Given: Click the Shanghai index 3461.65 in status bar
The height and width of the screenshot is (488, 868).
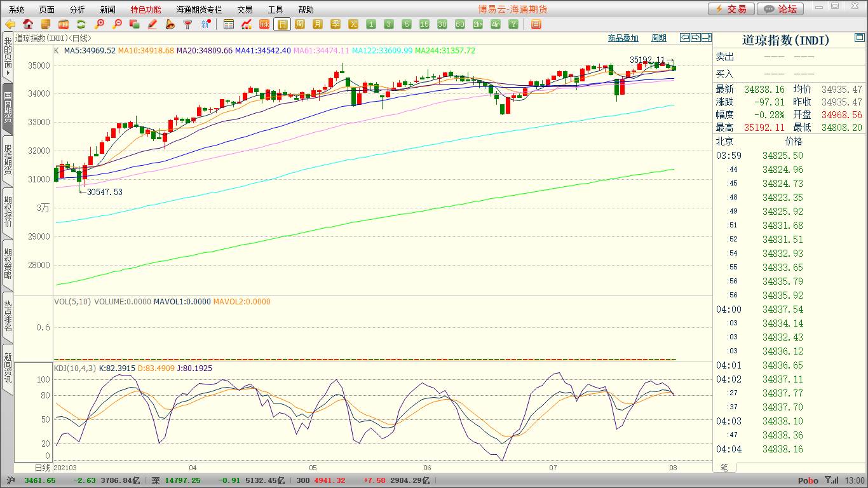Looking at the screenshot, I should [40, 481].
